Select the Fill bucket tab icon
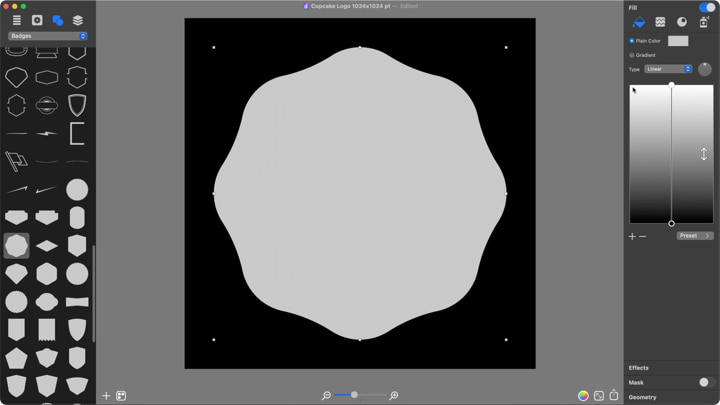 pyautogui.click(x=639, y=22)
